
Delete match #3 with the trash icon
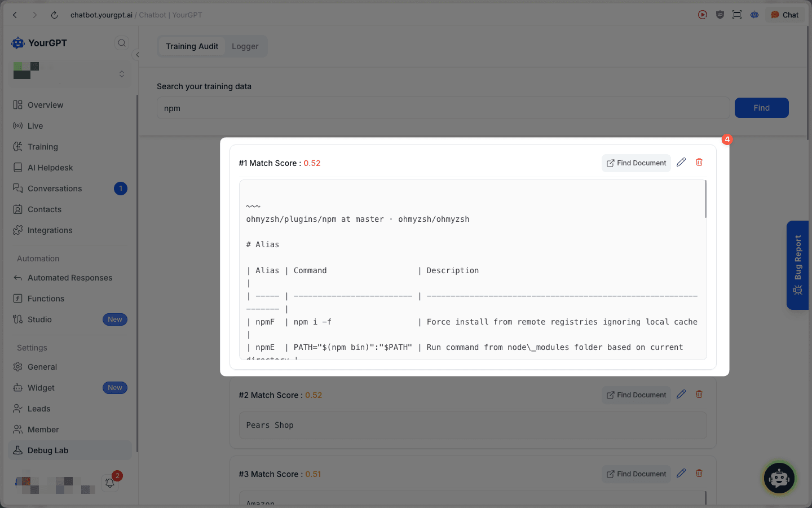[699, 474]
